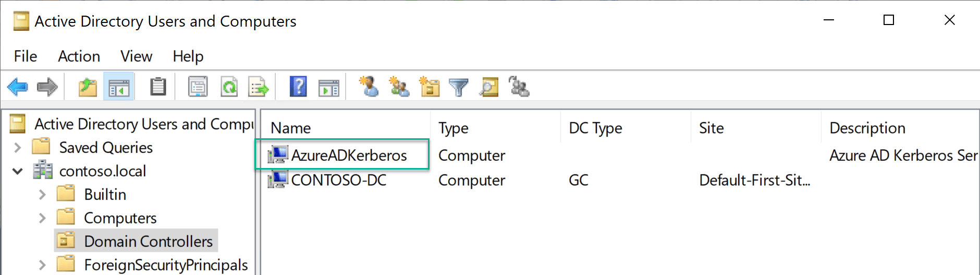Go up one level in tree
This screenshot has width=980, height=275.
point(88,87)
